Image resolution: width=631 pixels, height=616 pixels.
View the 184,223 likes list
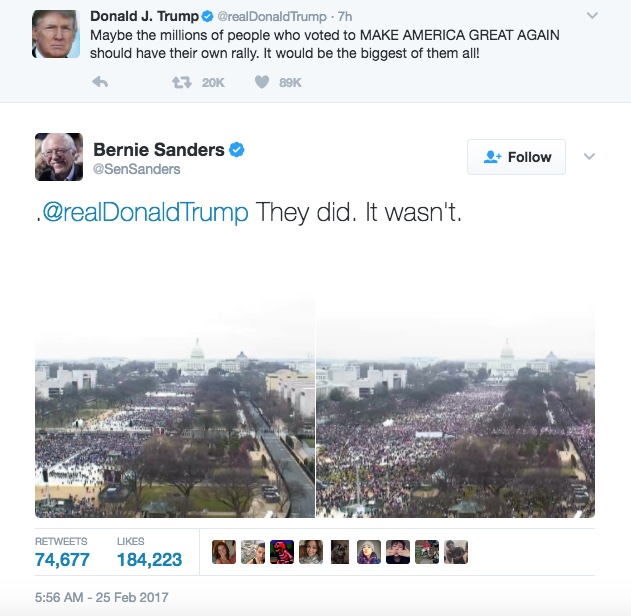[x=149, y=552]
